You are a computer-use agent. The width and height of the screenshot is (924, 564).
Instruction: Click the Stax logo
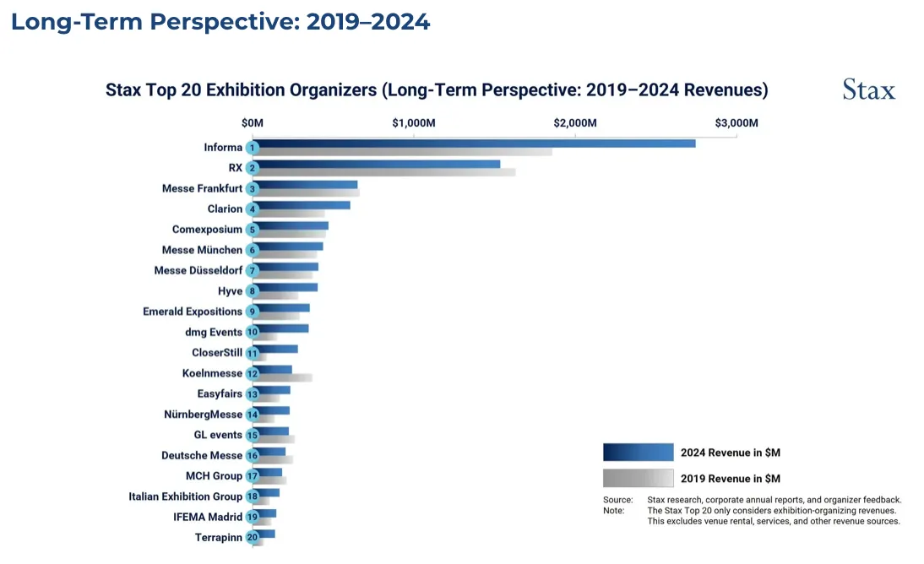click(868, 89)
